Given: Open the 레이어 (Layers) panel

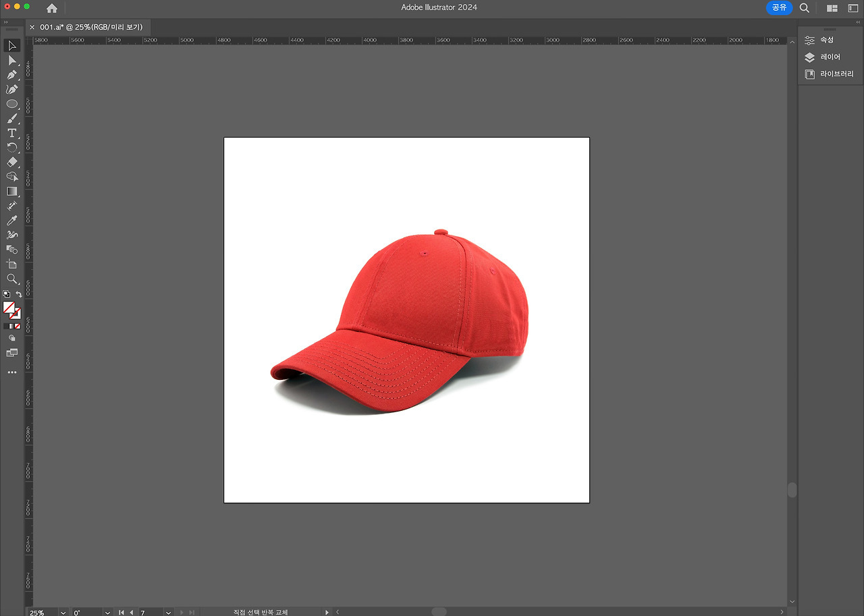Looking at the screenshot, I should 830,57.
